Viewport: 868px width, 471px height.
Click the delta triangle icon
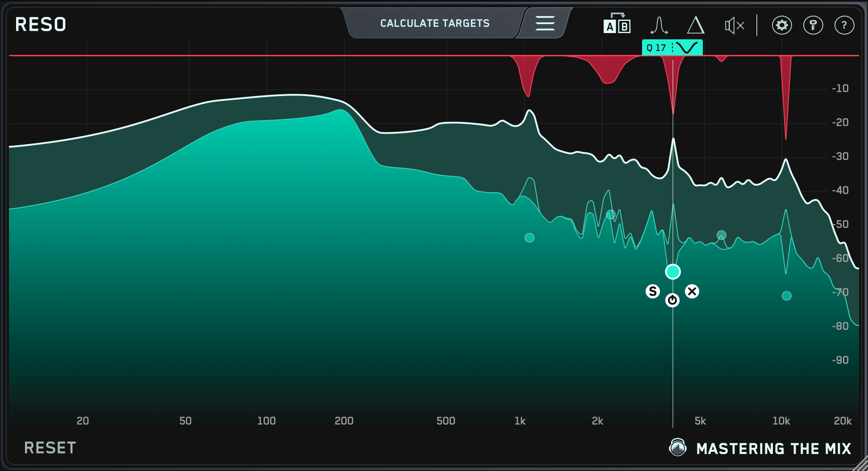[x=695, y=25]
